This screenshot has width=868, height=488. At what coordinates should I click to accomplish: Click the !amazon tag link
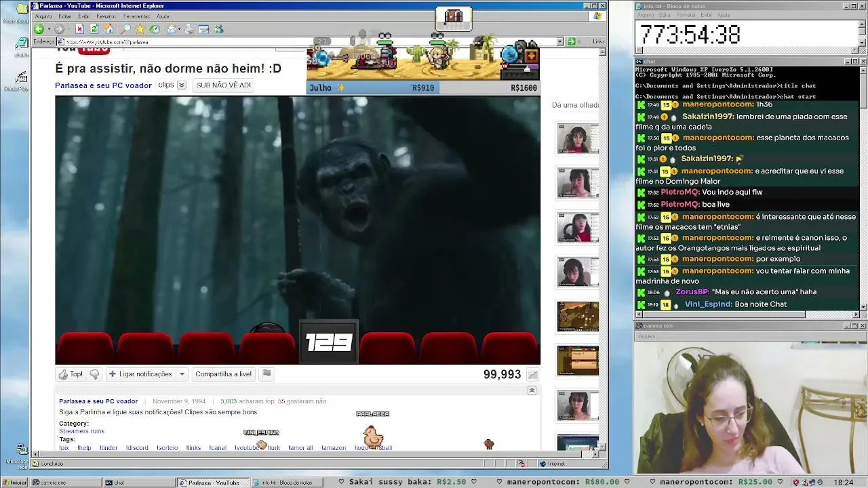point(333,447)
